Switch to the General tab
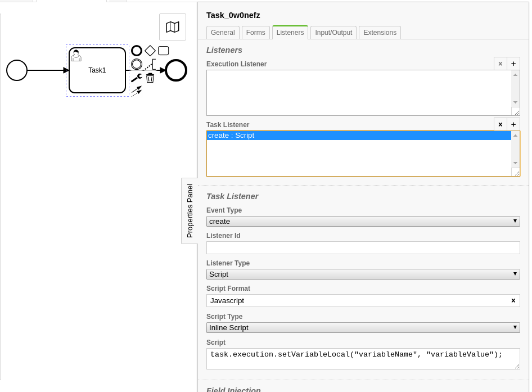The height and width of the screenshot is (392, 532). tap(223, 33)
